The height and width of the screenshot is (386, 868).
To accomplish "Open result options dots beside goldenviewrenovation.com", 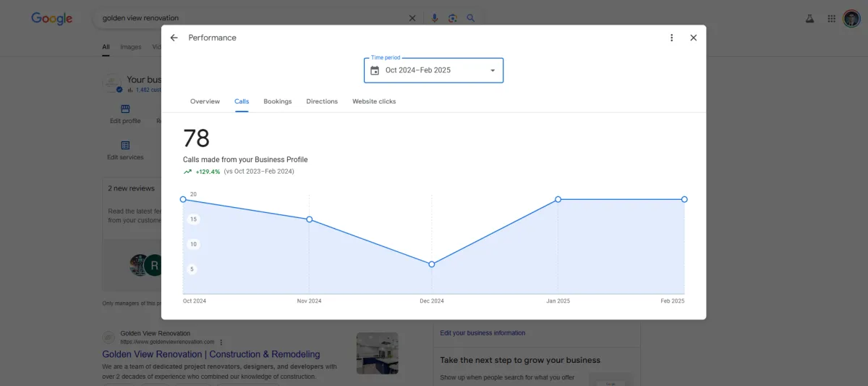I will click(221, 342).
